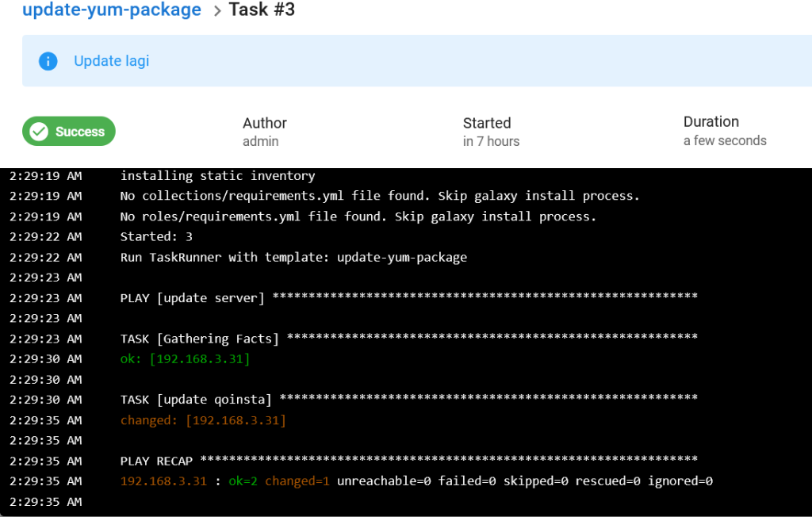Click the green Success status badge text
Viewport: 812px width, 517px height.
[80, 132]
